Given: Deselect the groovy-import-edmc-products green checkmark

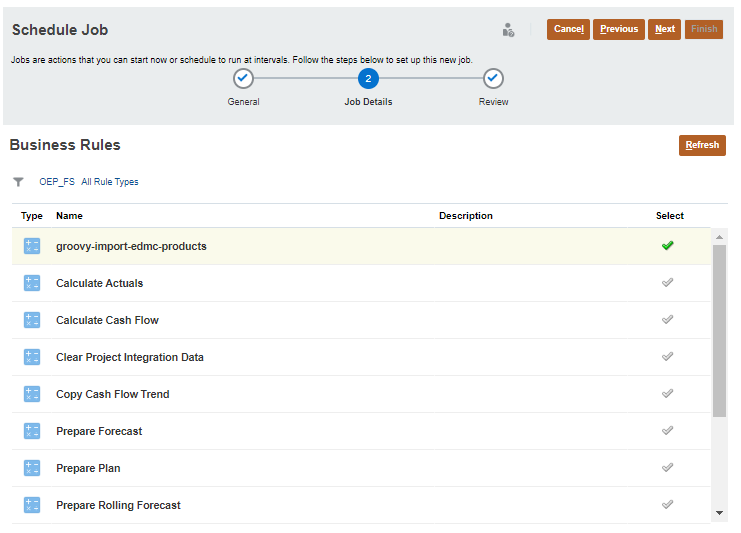Looking at the screenshot, I should 668,245.
